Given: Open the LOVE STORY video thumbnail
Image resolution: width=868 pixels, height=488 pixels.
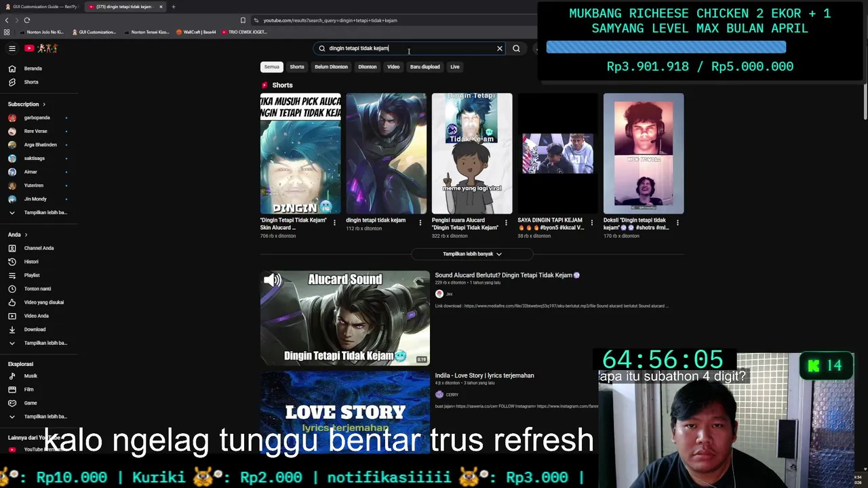Looking at the screenshot, I should [x=345, y=411].
